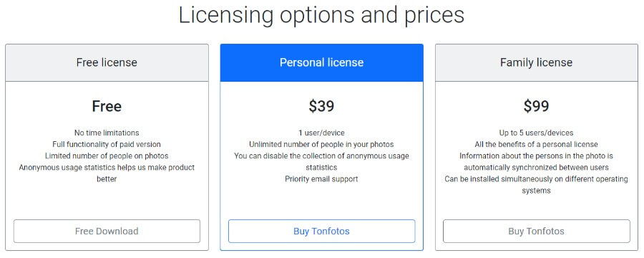Select the Family license card header
644x258 pixels.
pos(537,62)
